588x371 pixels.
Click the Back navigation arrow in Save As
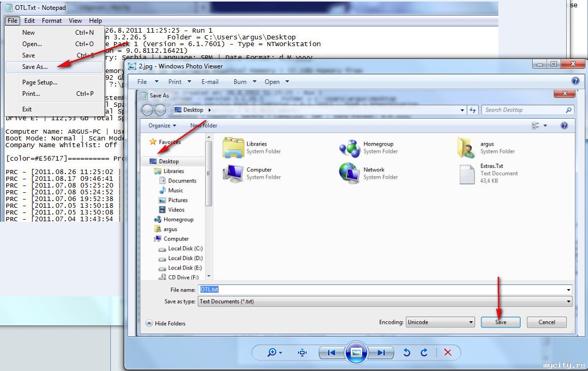(147, 110)
